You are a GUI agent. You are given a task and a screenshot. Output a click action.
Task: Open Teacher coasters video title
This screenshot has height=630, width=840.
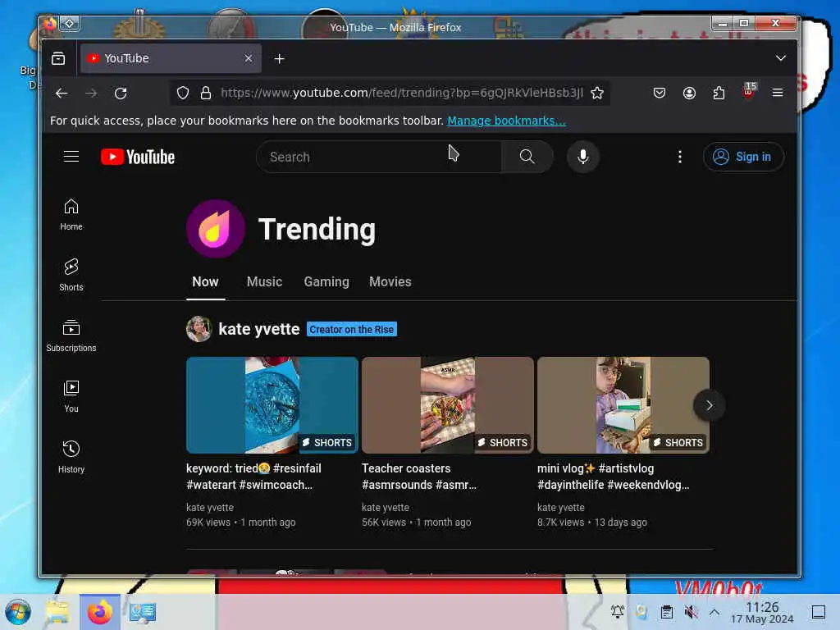[419, 477]
